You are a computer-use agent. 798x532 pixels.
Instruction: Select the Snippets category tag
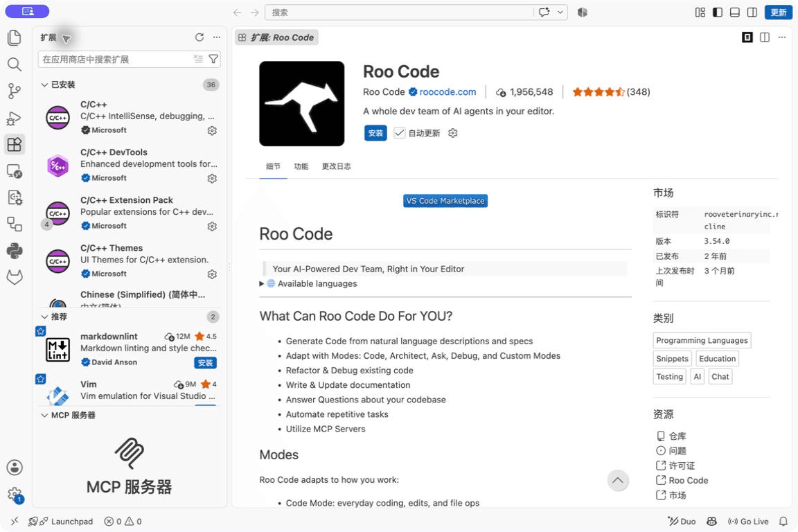pyautogui.click(x=673, y=358)
